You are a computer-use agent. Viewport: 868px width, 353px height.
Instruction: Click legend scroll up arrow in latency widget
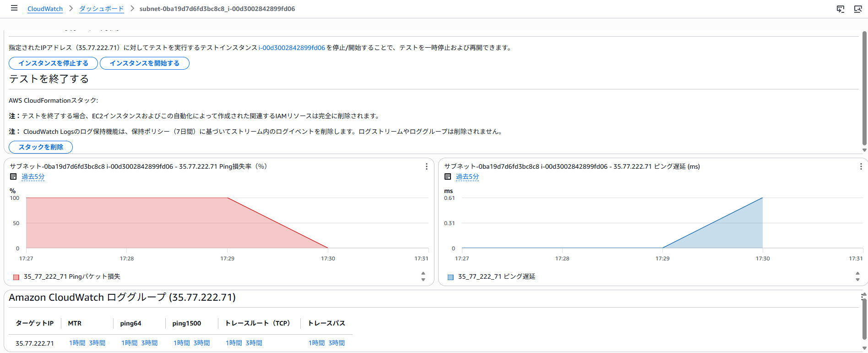(857, 273)
